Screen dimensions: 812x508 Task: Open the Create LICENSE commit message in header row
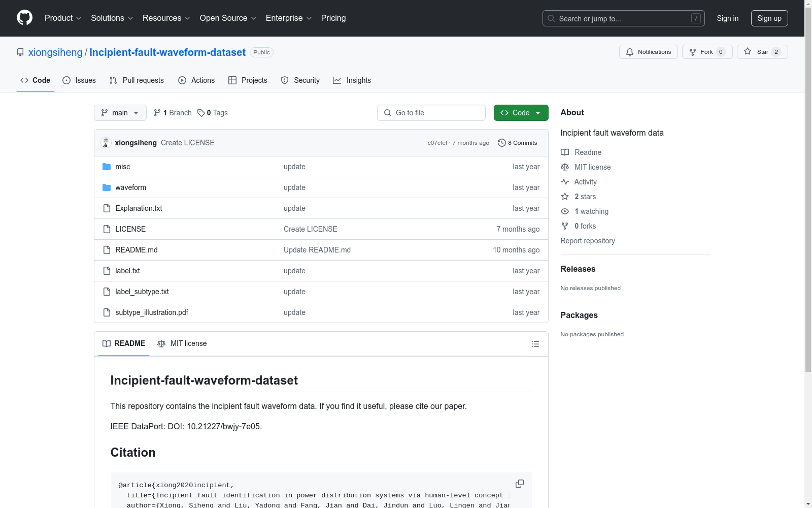tap(188, 143)
